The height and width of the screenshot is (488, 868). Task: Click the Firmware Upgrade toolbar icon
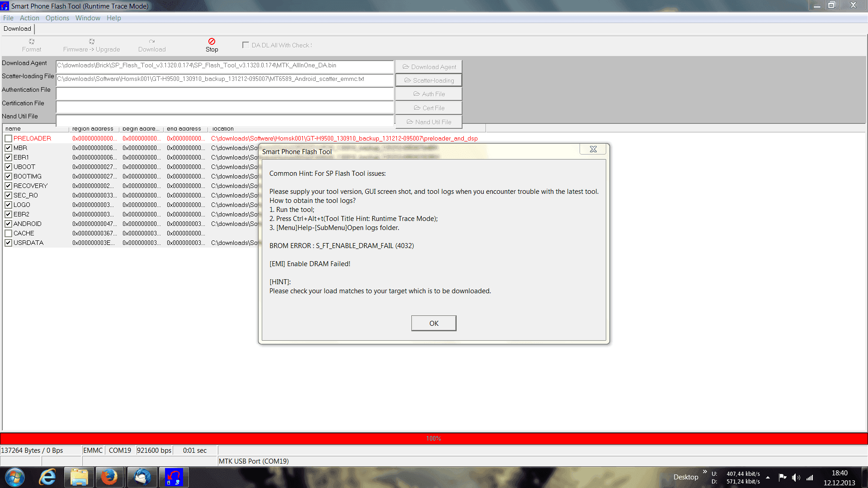tap(92, 45)
